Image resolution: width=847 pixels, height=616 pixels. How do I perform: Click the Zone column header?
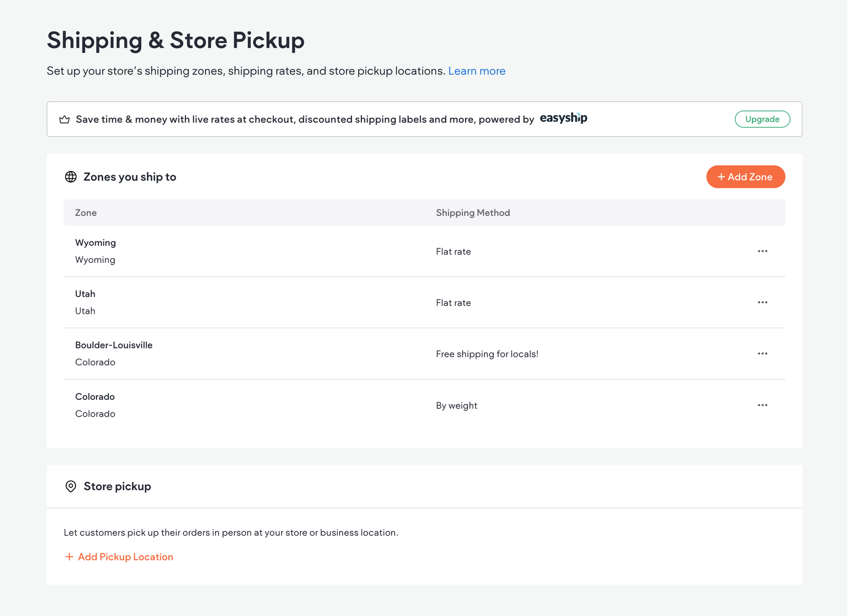click(x=86, y=213)
